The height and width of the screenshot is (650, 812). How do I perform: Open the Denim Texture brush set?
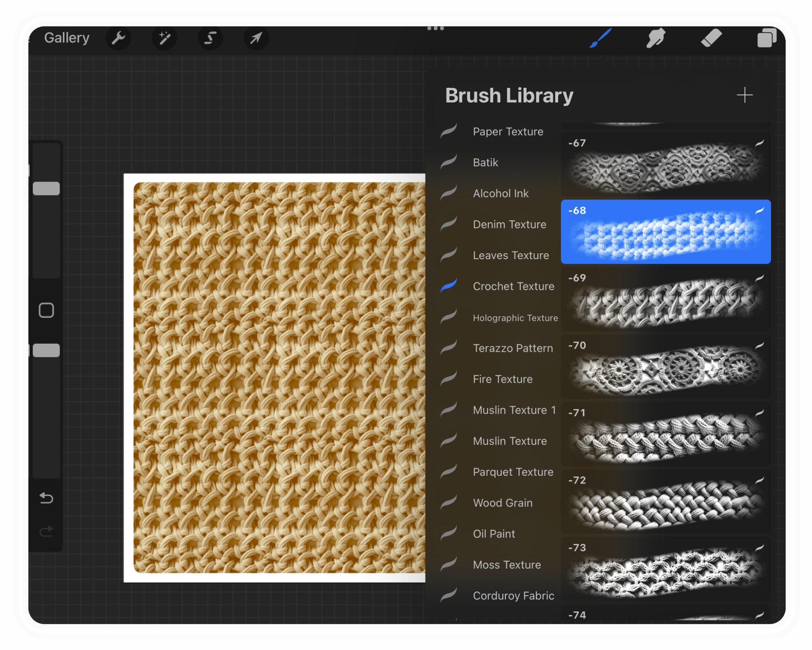pos(509,224)
